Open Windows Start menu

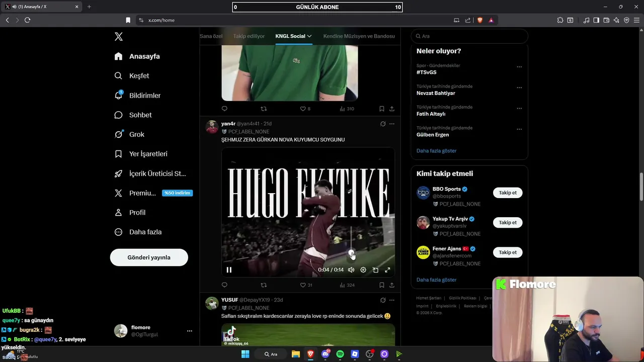click(245, 354)
